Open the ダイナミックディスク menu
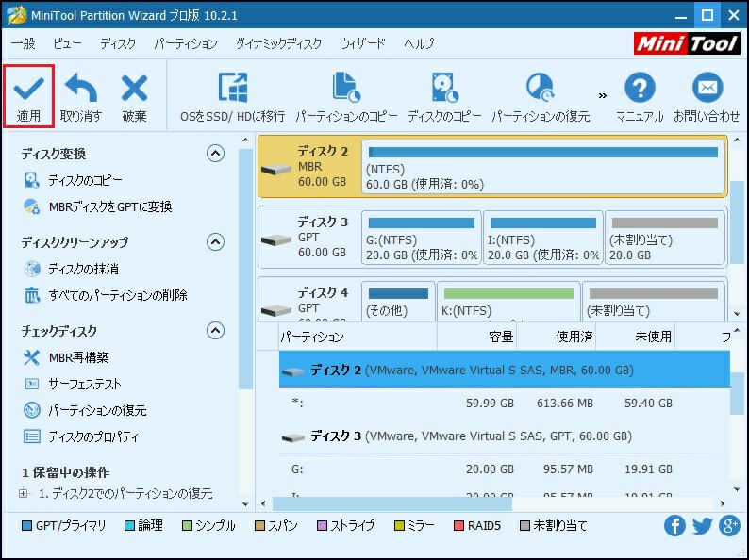Screen dimensions: 749x560 click(278, 44)
